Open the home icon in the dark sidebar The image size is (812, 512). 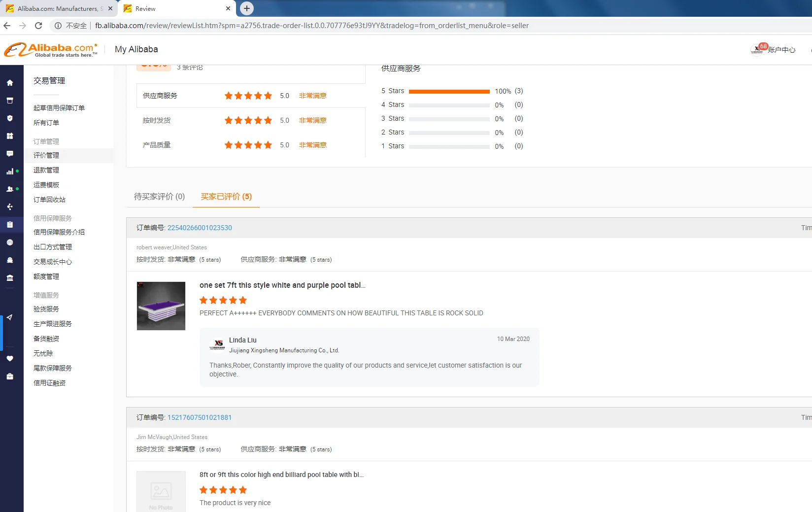tap(10, 83)
